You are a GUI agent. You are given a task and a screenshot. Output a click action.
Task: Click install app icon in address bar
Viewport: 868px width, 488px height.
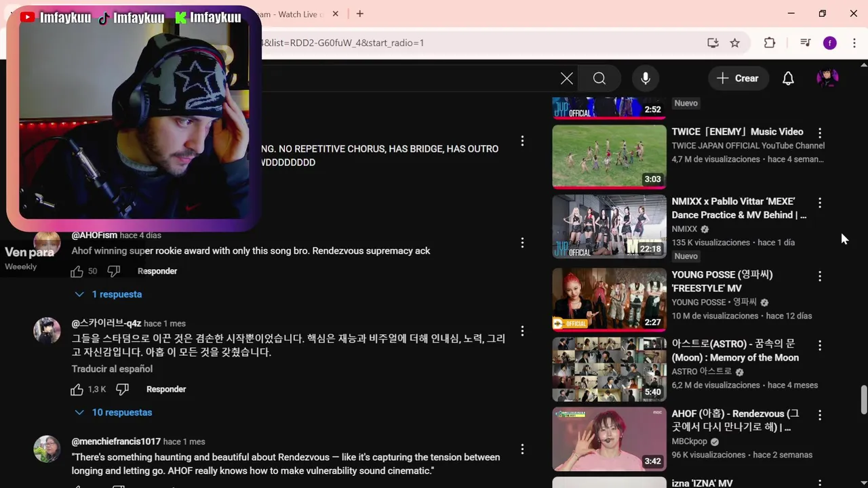click(x=713, y=43)
